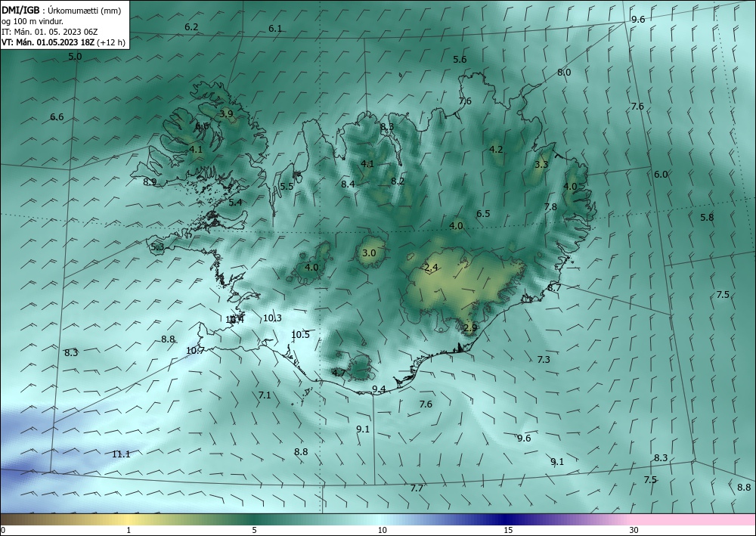Click the 7.1 value label

(x=265, y=395)
